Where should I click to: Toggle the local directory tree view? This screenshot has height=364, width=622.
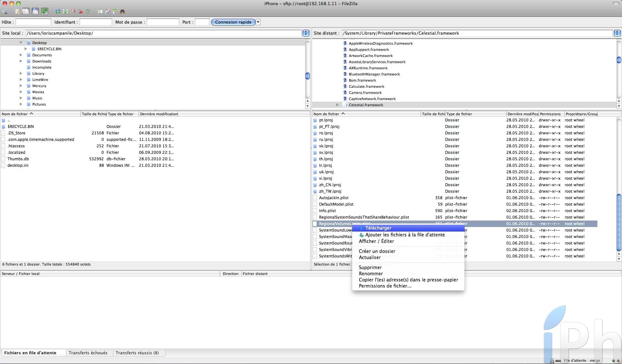pyautogui.click(x=26, y=12)
